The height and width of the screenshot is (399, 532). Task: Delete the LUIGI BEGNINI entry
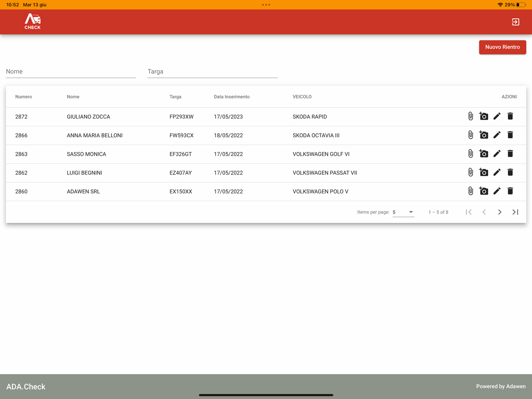pyautogui.click(x=510, y=172)
